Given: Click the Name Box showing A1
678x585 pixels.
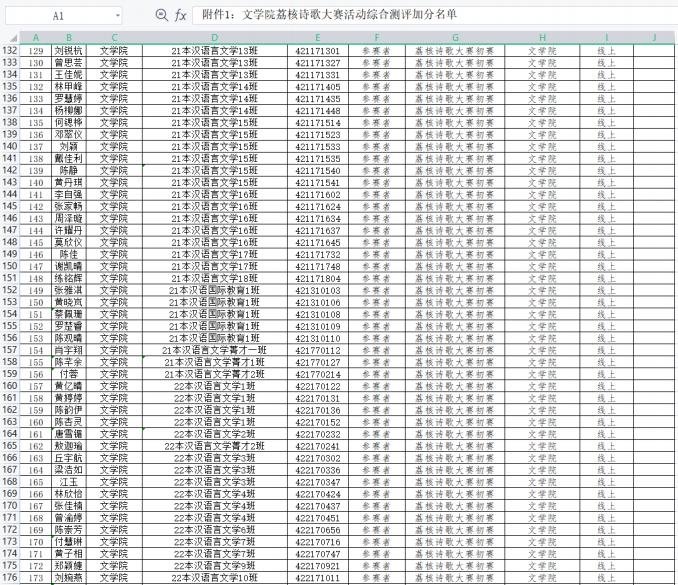Looking at the screenshot, I should (64, 16).
